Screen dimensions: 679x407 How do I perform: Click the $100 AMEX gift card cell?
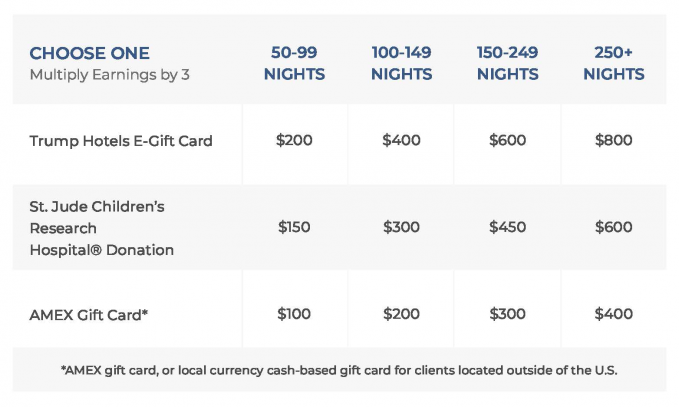click(x=294, y=314)
